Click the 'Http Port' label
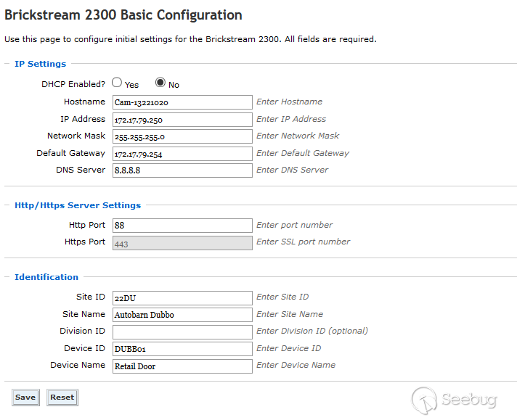The height and width of the screenshot is (420, 517). (87, 225)
